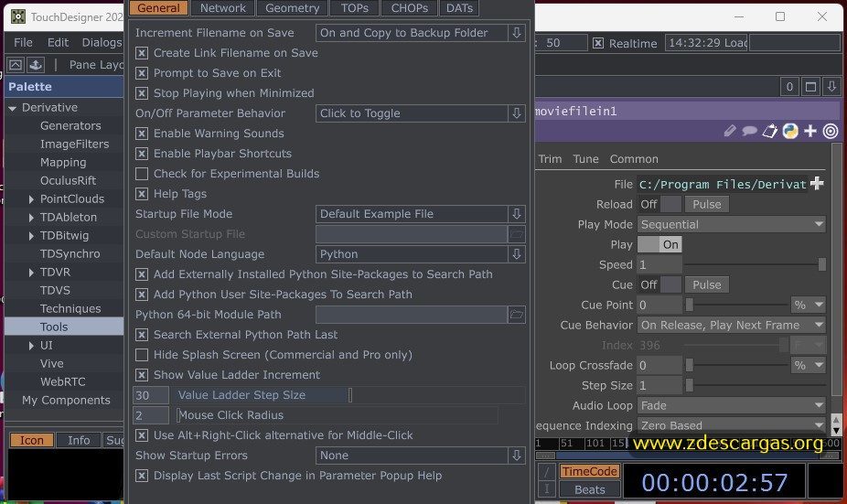The height and width of the screenshot is (504, 847).
Task: Open the Common parameter page
Action: pyautogui.click(x=634, y=159)
